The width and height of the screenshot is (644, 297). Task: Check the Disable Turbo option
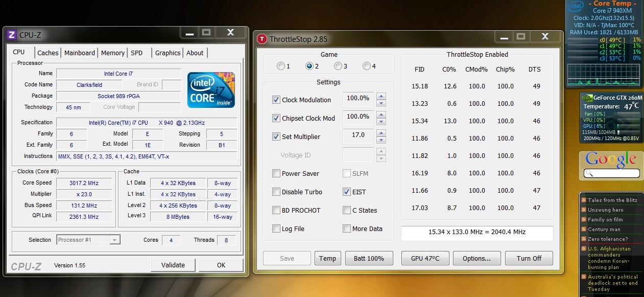point(276,192)
